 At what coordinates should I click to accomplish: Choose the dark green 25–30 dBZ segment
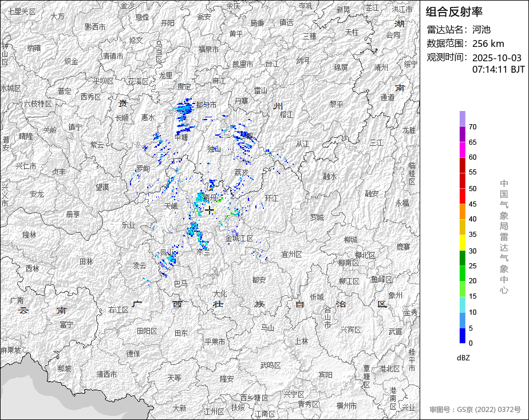coord(462,258)
